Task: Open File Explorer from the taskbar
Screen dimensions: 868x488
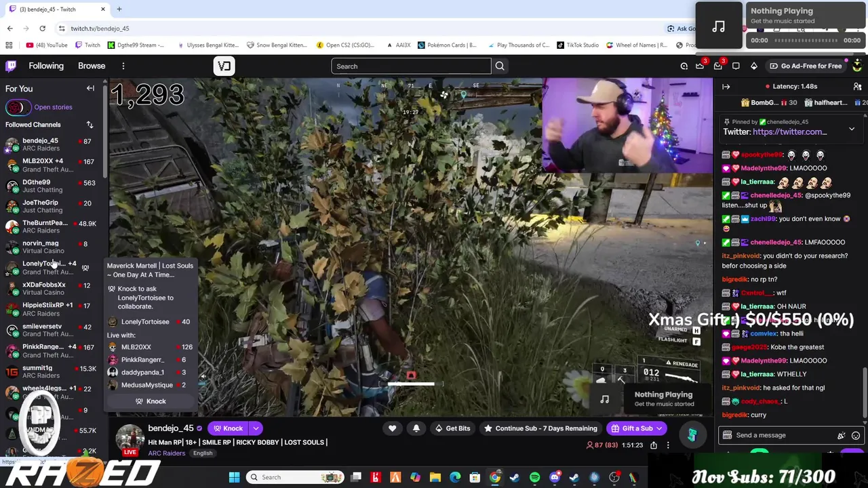Action: tap(435, 477)
